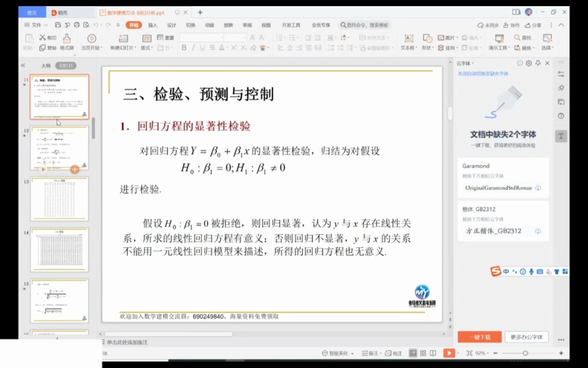Select slide 13 thumbnail in sidebar
Screen dimensions: 588x368
point(60,199)
